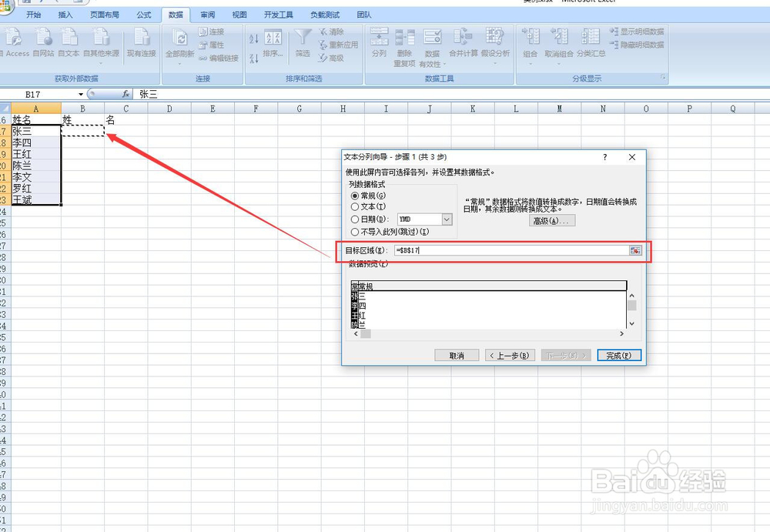Click 隐藏明细数据 hide detail item
The height and width of the screenshot is (532, 770).
[637, 45]
